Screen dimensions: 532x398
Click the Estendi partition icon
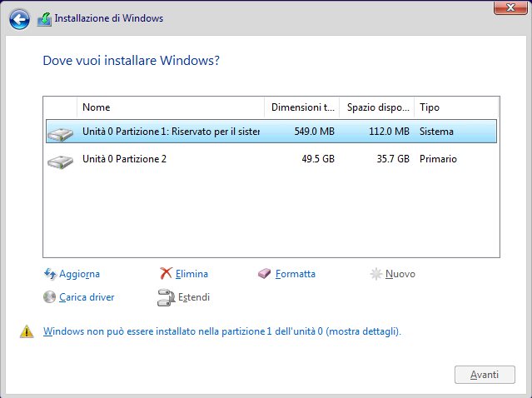click(165, 297)
